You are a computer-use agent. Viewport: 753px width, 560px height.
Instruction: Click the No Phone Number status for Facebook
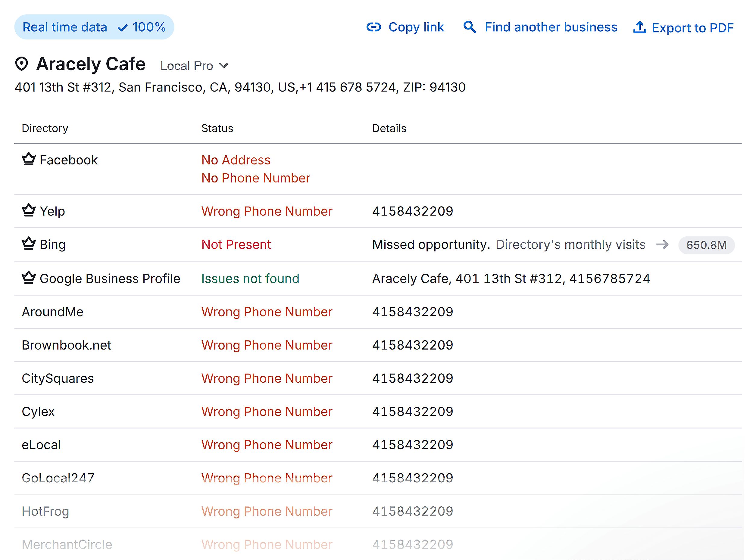[256, 178]
